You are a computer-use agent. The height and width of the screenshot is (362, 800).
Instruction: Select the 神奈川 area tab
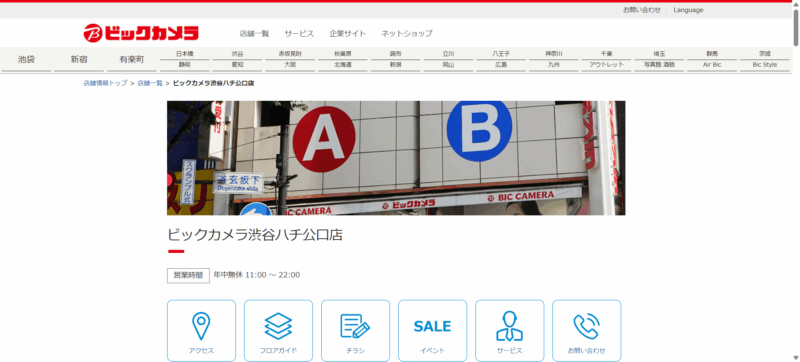pos(554,54)
